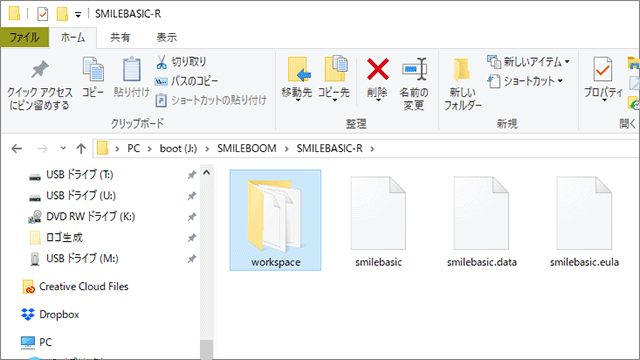Click SMILEBASIC-R breadcrumb
Image resolution: width=640 pixels, height=360 pixels.
pos(329,149)
